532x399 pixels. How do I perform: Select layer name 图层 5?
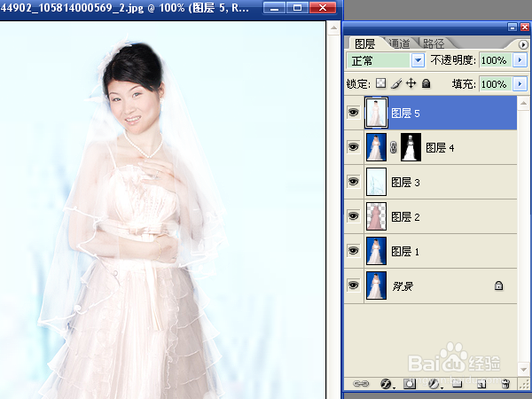click(405, 113)
